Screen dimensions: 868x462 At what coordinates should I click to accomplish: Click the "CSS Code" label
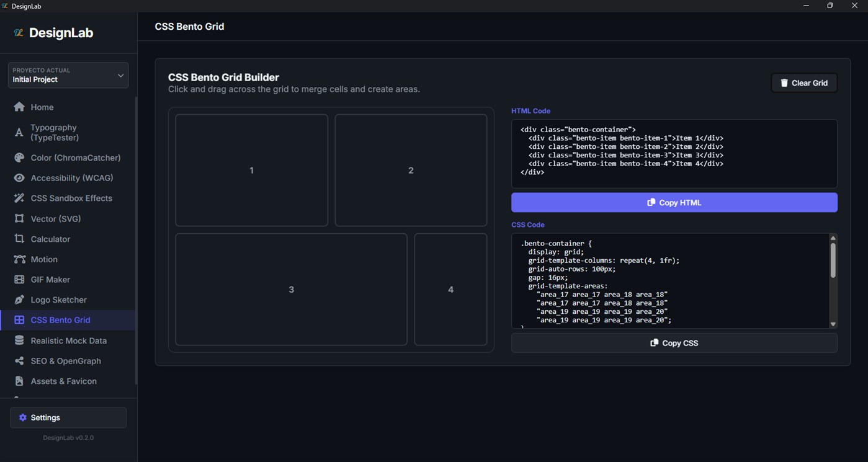tap(528, 224)
